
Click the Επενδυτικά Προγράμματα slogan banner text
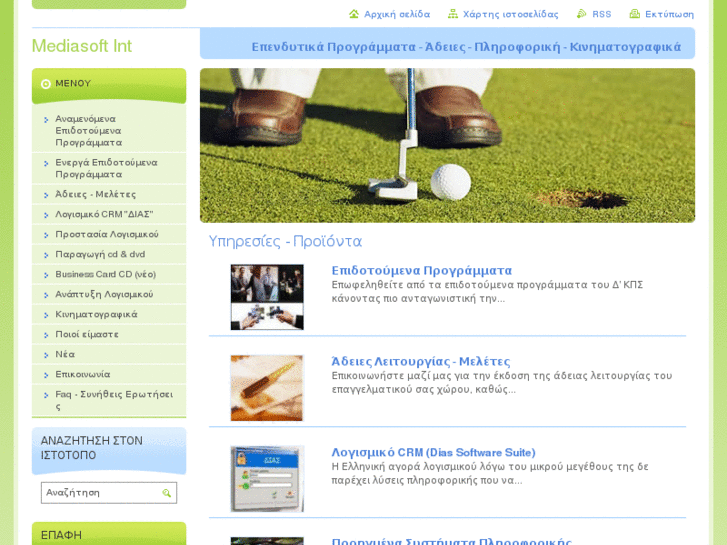tap(466, 47)
